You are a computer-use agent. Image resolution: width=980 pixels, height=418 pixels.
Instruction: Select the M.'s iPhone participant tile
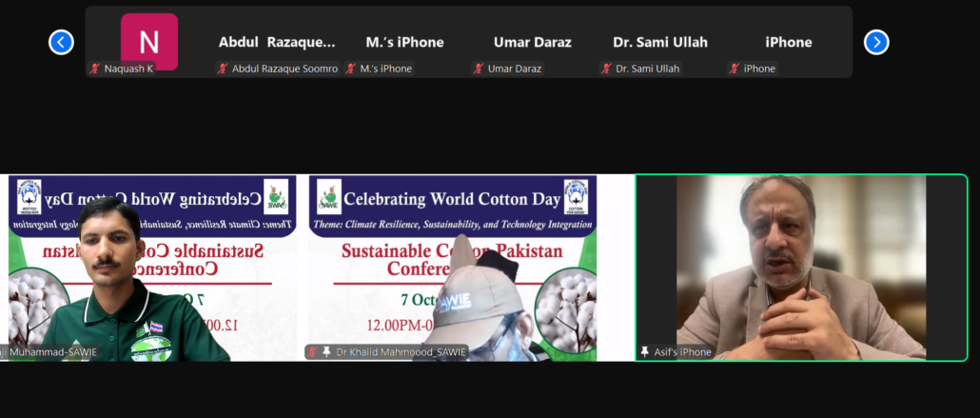pyautogui.click(x=404, y=42)
